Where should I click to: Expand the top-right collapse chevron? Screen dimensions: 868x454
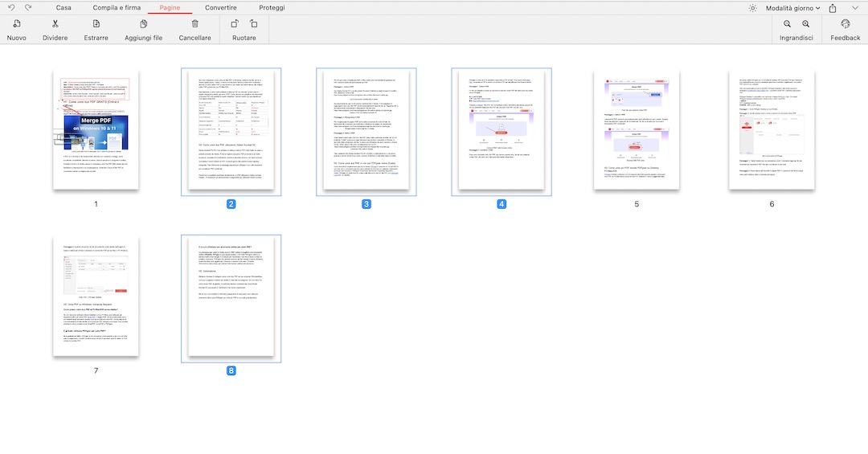point(854,8)
